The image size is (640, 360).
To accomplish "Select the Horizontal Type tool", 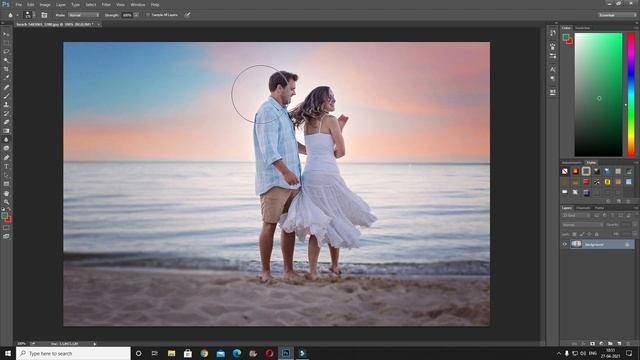I will (6, 166).
